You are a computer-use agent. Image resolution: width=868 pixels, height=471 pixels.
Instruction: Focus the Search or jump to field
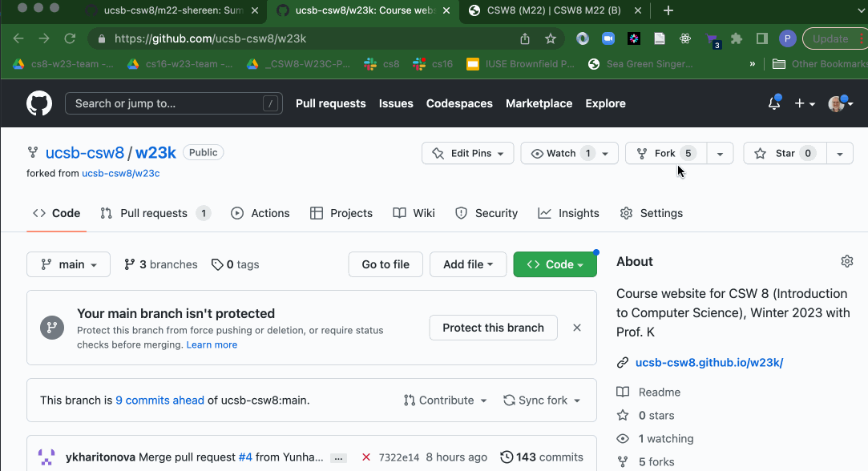(x=174, y=103)
